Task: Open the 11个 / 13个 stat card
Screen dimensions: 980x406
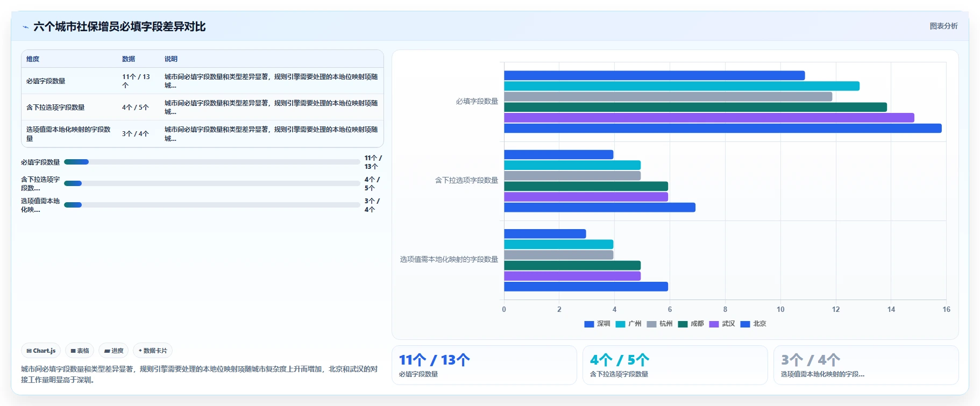Action: pos(484,365)
